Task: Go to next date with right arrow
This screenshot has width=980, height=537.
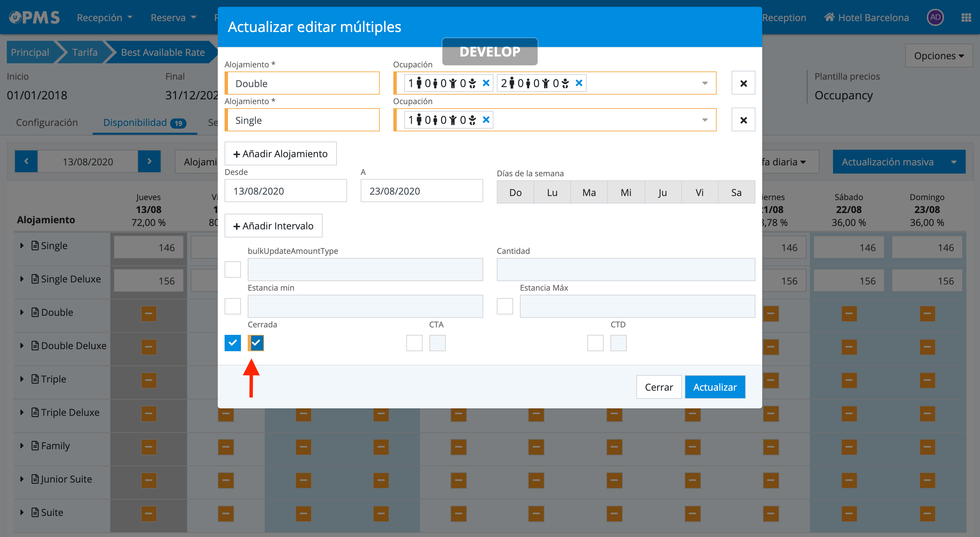Action: (x=149, y=161)
